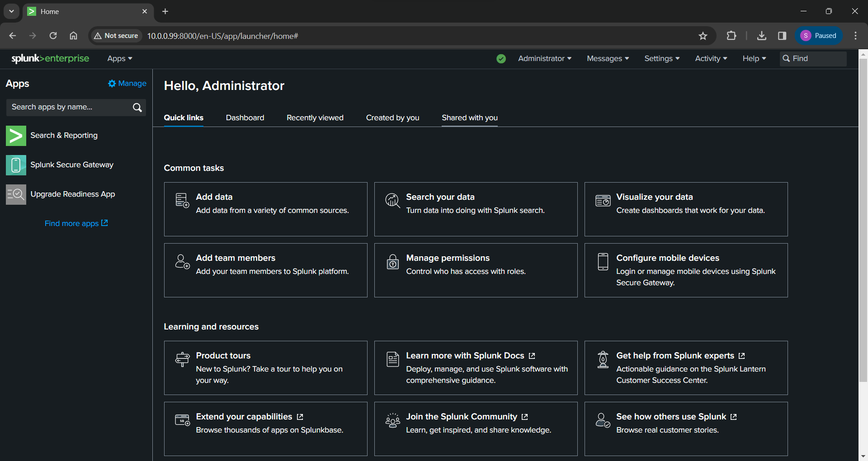Click the Search & Reporting label

coord(64,136)
